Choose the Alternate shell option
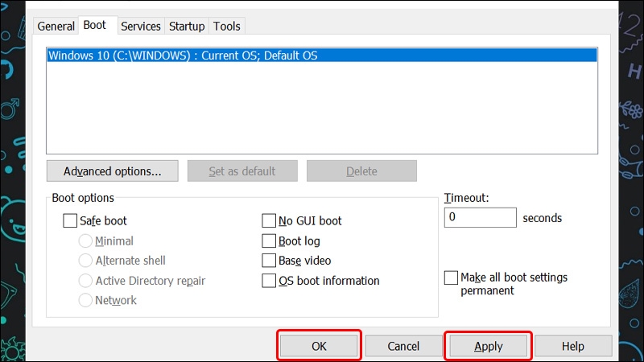This screenshot has height=362, width=644. (85, 260)
